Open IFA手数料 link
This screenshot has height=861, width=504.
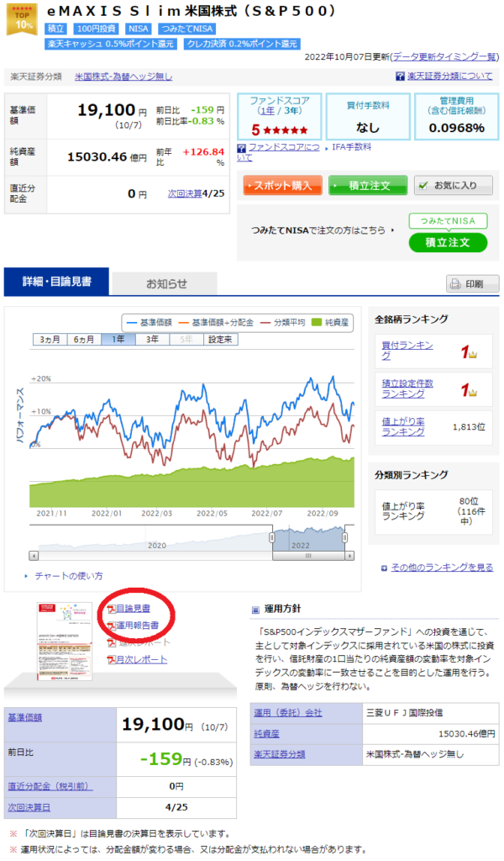tap(351, 147)
